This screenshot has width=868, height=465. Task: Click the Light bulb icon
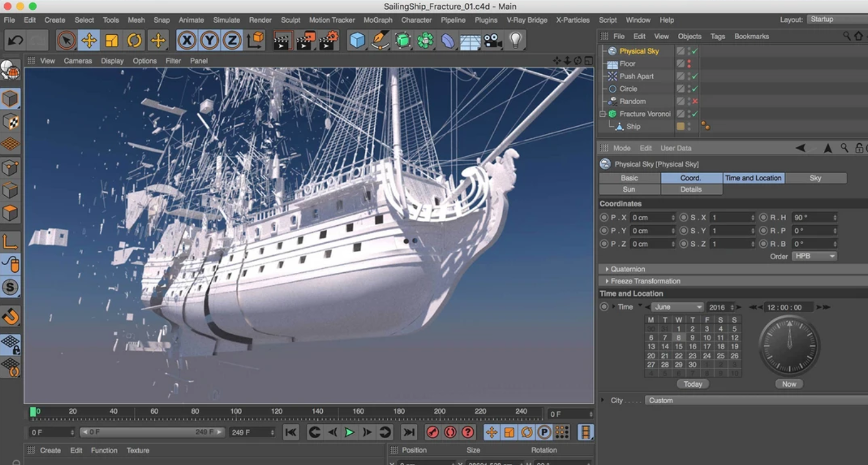click(x=516, y=41)
